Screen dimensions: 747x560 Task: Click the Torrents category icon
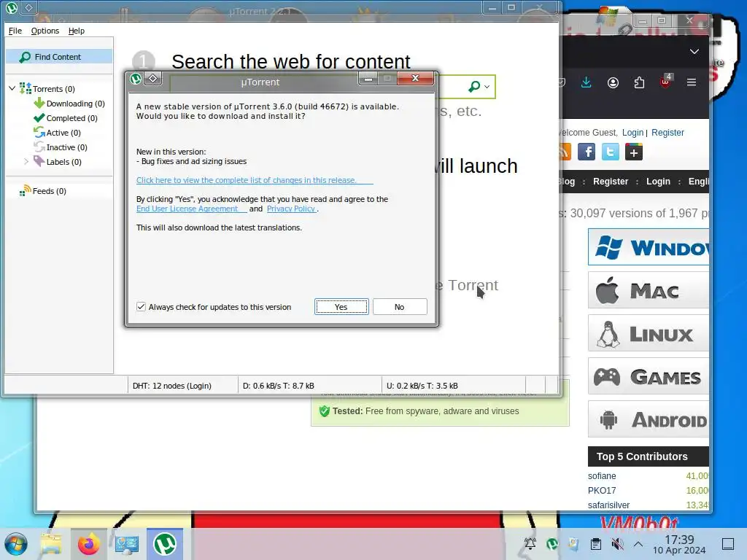point(26,88)
